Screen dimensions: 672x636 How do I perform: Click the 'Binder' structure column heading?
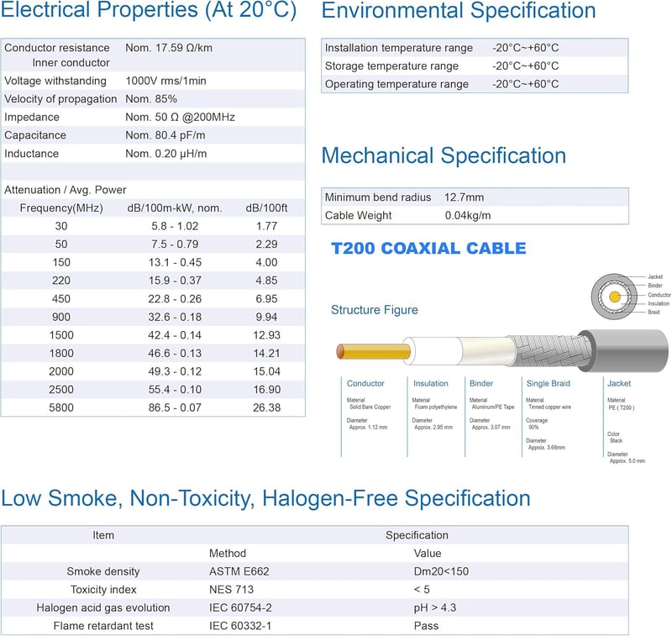tap(480, 384)
